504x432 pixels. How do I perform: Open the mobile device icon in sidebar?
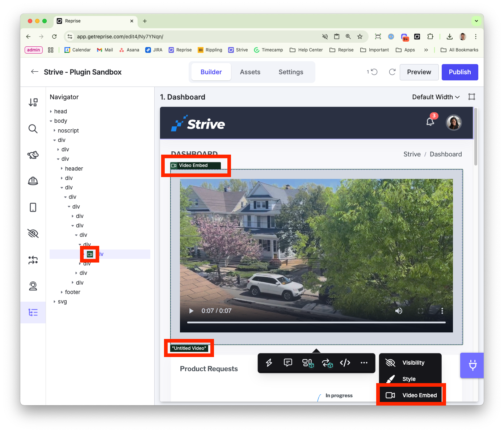pos(33,207)
